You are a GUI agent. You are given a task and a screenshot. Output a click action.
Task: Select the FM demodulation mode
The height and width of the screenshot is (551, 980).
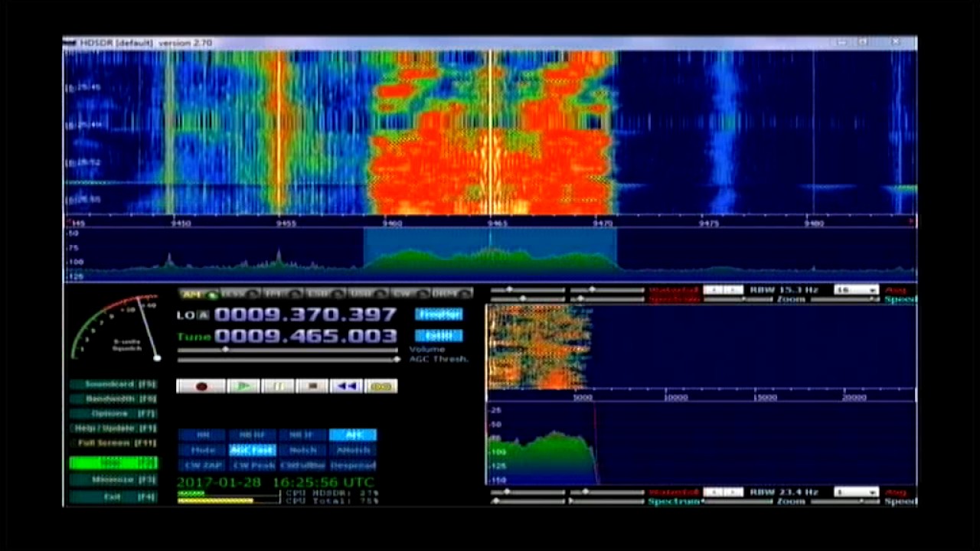[x=282, y=294]
